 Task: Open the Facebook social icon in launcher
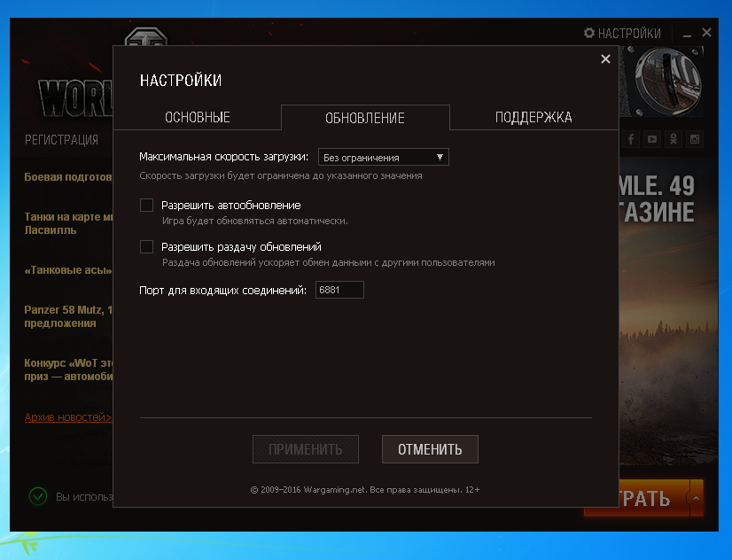(631, 139)
